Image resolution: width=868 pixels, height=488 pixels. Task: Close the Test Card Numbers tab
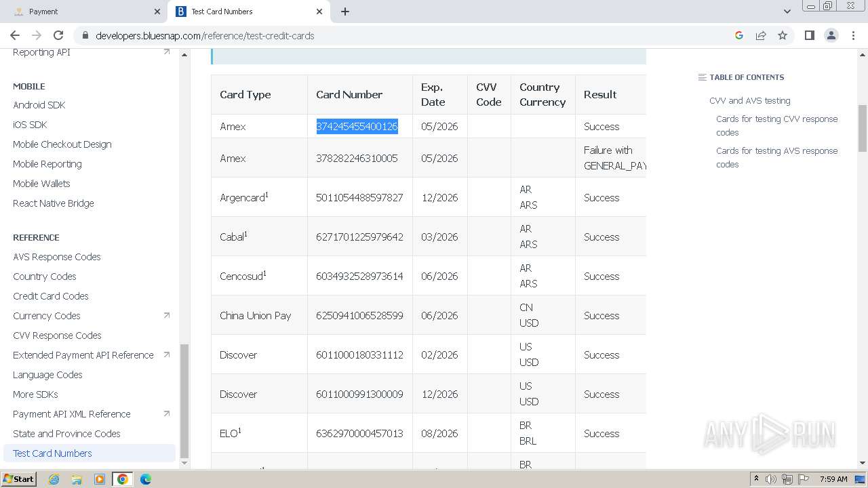(319, 12)
